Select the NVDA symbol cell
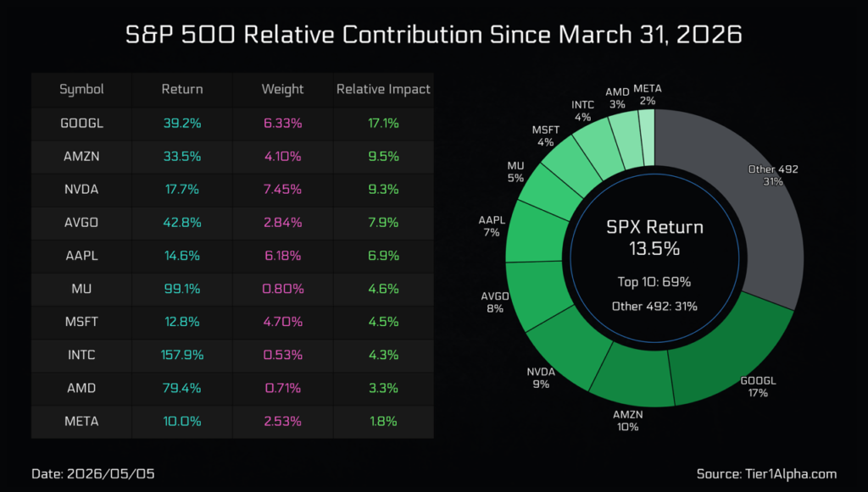The image size is (868, 492). (81, 190)
